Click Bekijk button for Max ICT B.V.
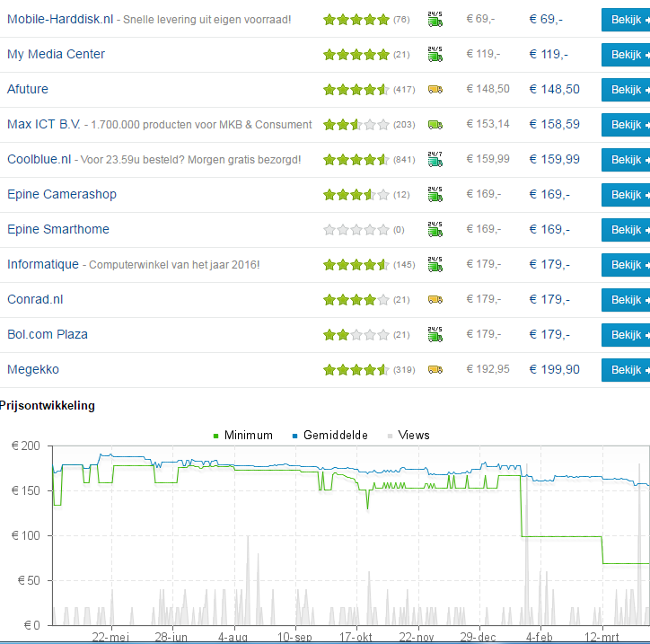Image resolution: width=650 pixels, height=644 pixels. 626,125
